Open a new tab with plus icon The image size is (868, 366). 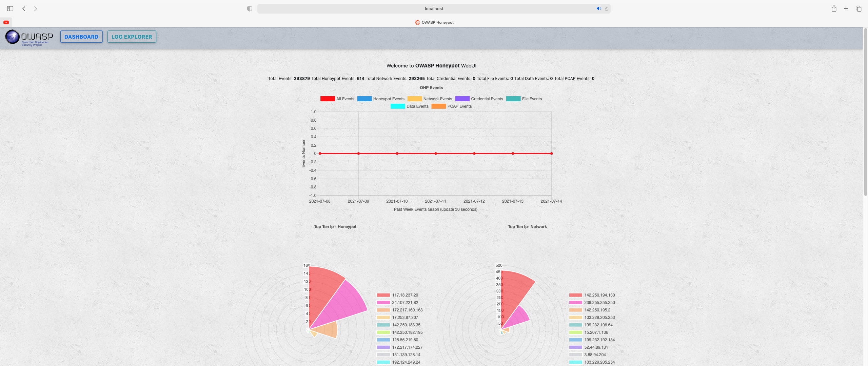(846, 9)
